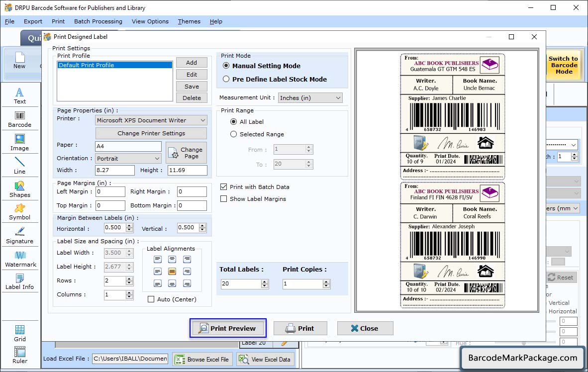Adjust the Columns spinner arrows
The image size is (588, 372).
click(129, 295)
